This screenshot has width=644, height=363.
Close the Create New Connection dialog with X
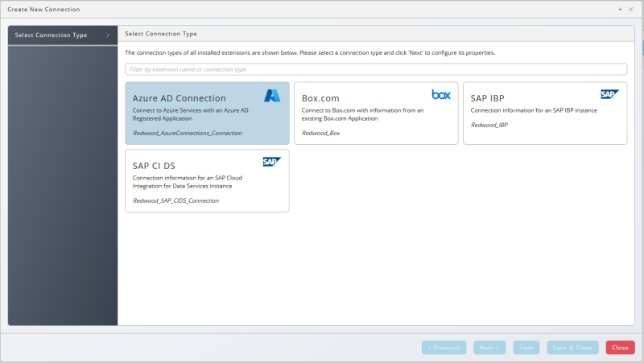[631, 9]
